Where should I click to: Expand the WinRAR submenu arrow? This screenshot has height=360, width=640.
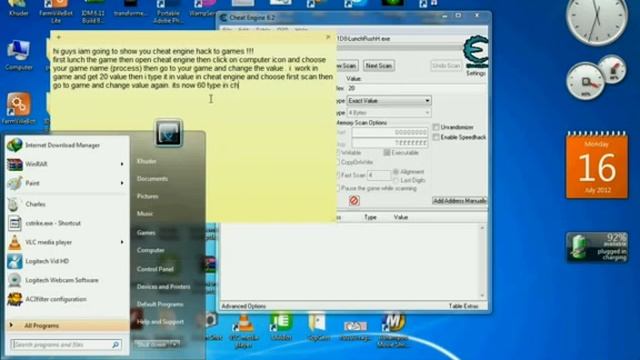click(x=122, y=164)
